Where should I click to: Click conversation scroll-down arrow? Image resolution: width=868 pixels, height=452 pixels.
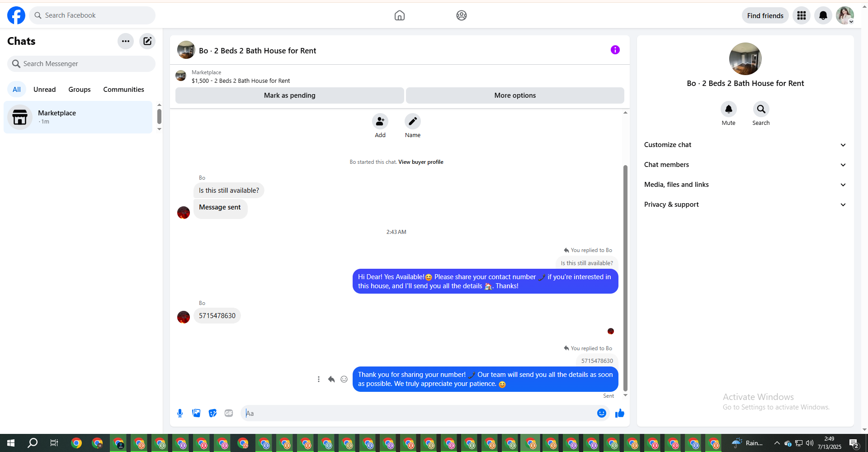tap(625, 395)
